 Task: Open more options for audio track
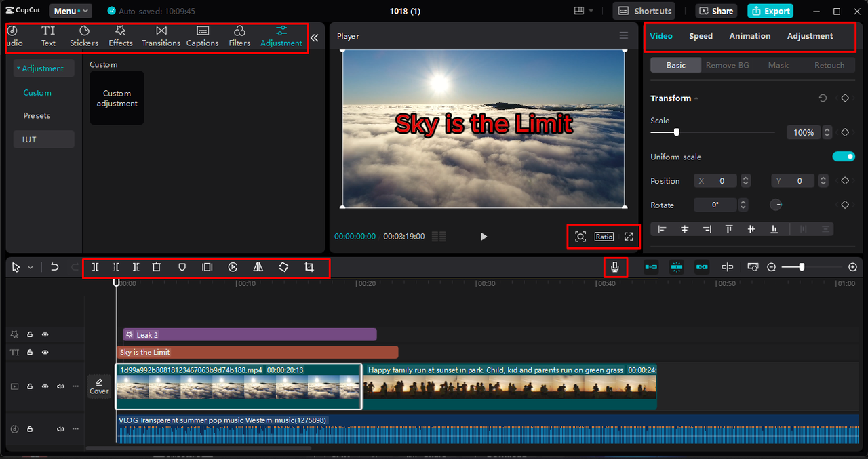pyautogui.click(x=75, y=429)
